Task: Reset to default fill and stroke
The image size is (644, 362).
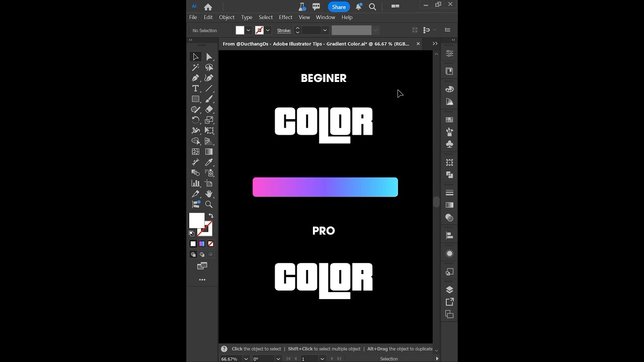Action: click(191, 233)
